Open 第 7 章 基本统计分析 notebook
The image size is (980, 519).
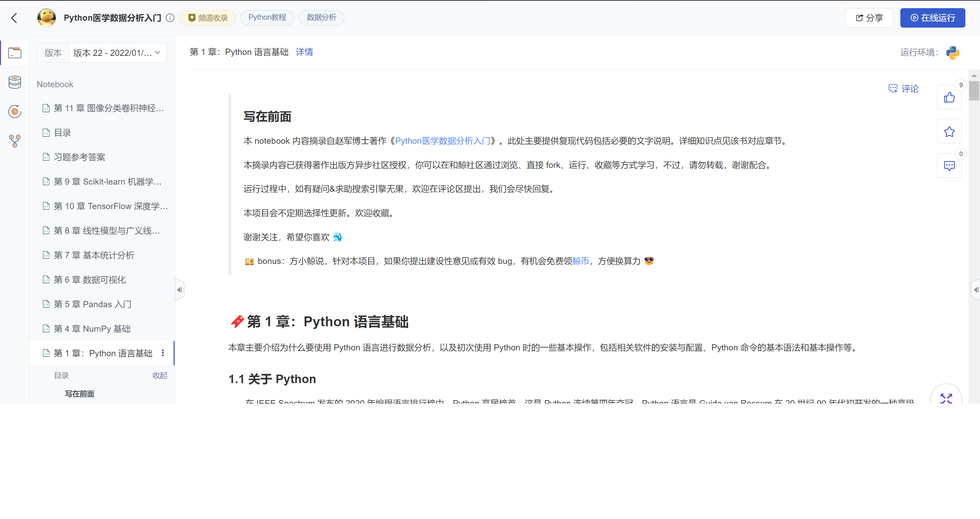coord(94,255)
